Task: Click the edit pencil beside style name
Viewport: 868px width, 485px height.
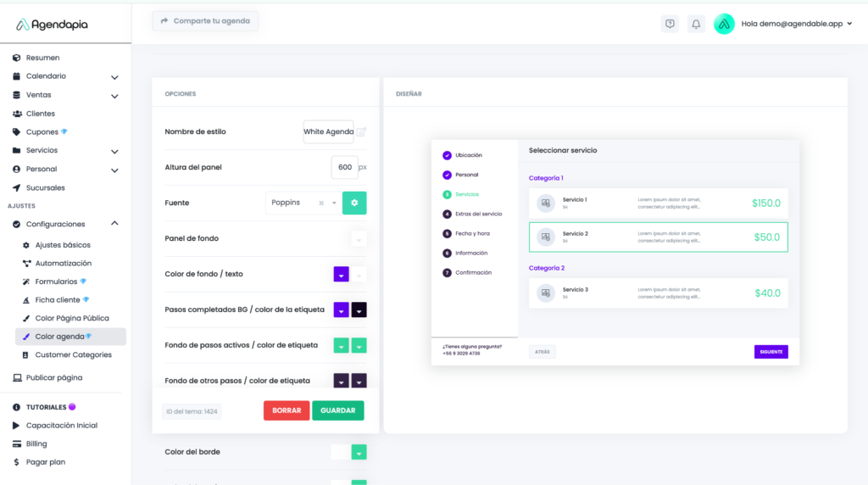Action: tap(361, 132)
